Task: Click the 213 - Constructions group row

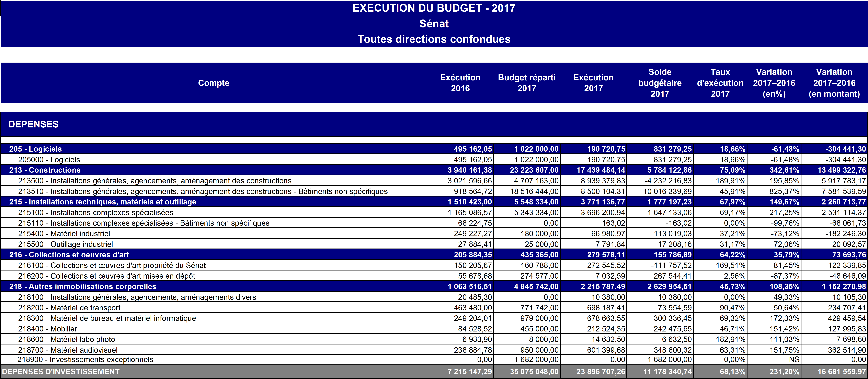Action: point(45,170)
